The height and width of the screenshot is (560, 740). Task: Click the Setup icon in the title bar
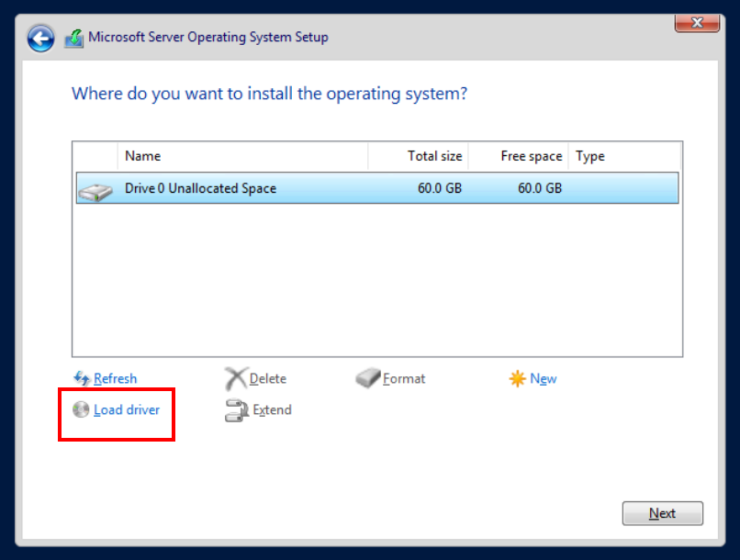coord(74,39)
